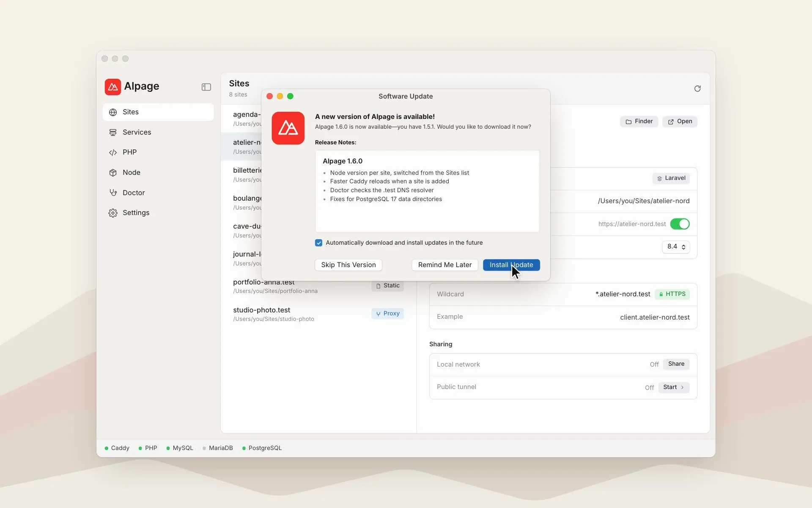Click inside the release notes box

427,191
